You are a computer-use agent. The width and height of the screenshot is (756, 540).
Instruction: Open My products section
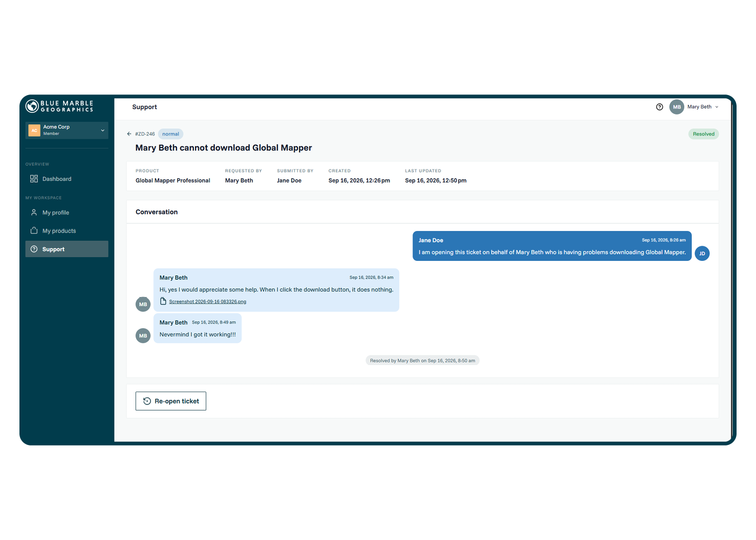tap(67, 231)
